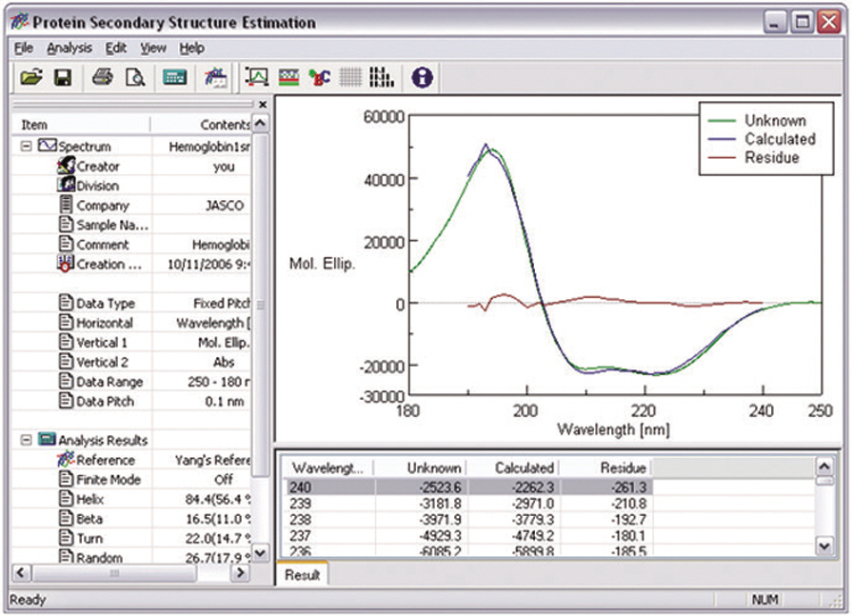Screen dimensions: 853x616
Task: Toggle the grid lines toolbar button
Action: 350,78
